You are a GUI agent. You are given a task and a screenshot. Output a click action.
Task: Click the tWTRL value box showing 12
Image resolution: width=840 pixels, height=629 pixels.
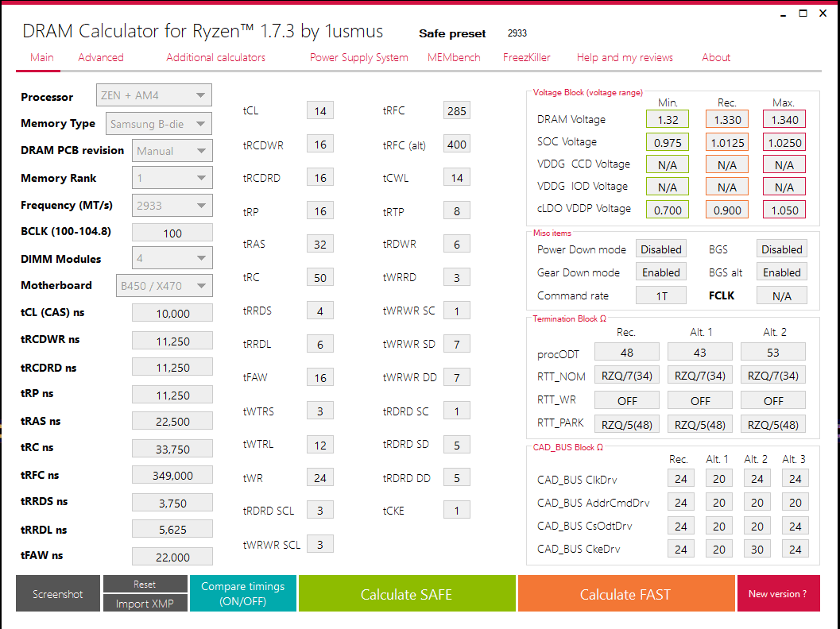click(320, 444)
